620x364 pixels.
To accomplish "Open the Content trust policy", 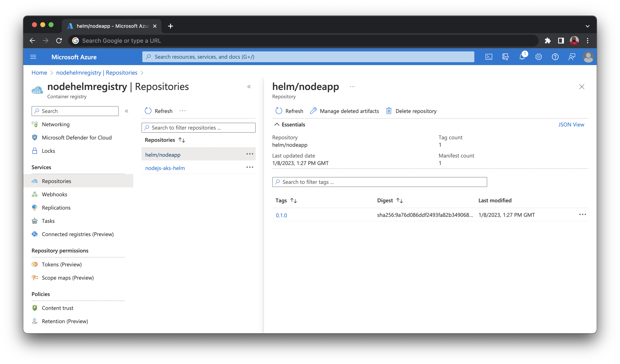I will (57, 308).
